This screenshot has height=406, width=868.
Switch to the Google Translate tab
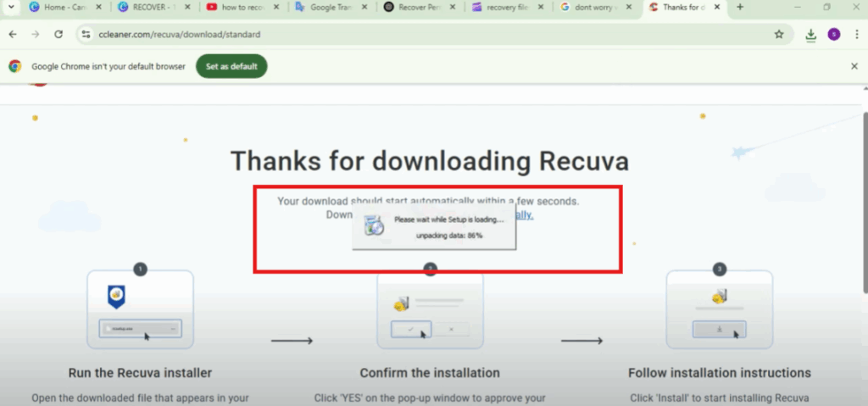[331, 8]
